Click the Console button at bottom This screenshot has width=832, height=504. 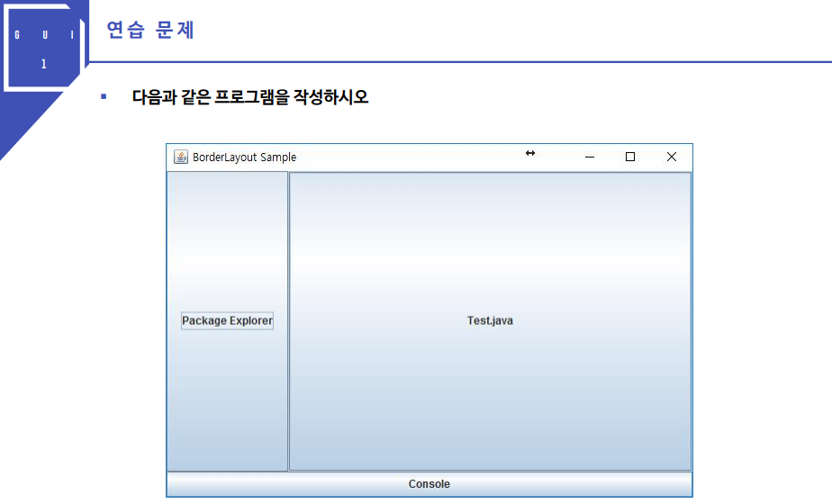430,484
